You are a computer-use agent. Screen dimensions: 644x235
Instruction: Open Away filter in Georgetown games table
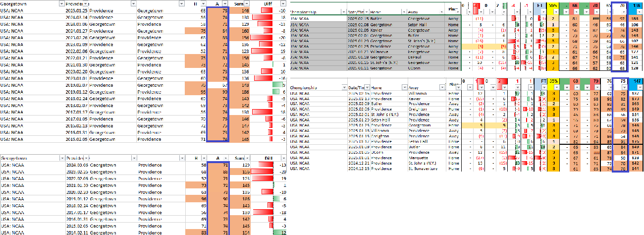tap(441, 11)
